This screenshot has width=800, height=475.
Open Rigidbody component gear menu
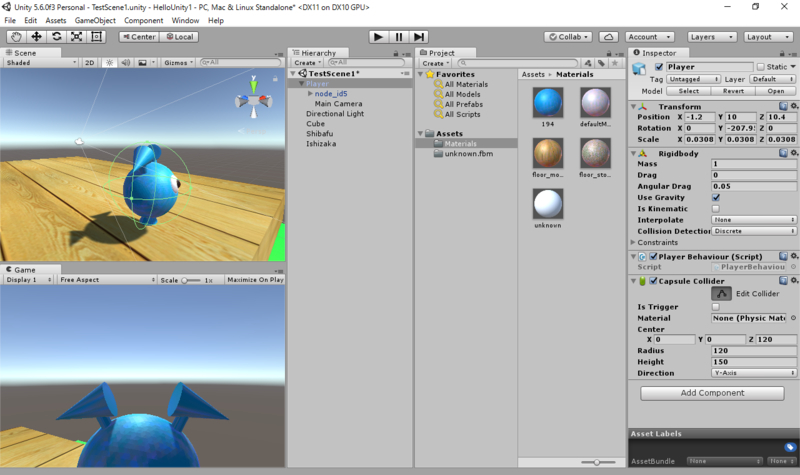[794, 153]
